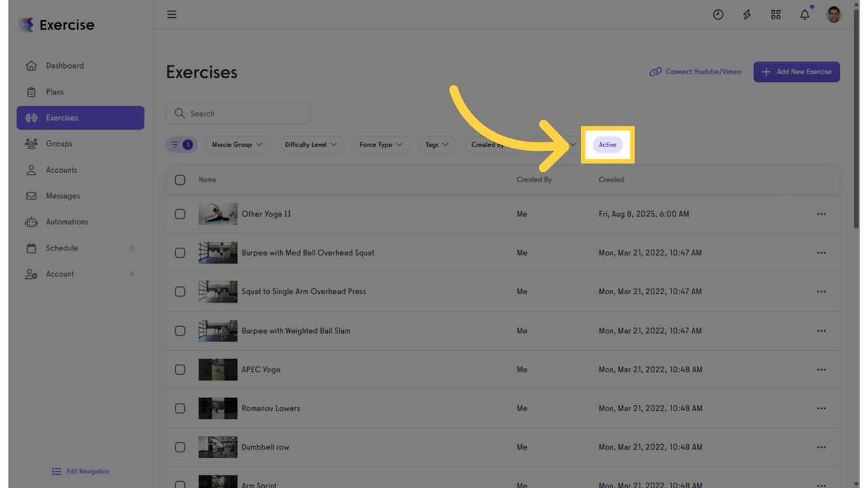
Task: Open the Tags filter dropdown
Action: (437, 144)
